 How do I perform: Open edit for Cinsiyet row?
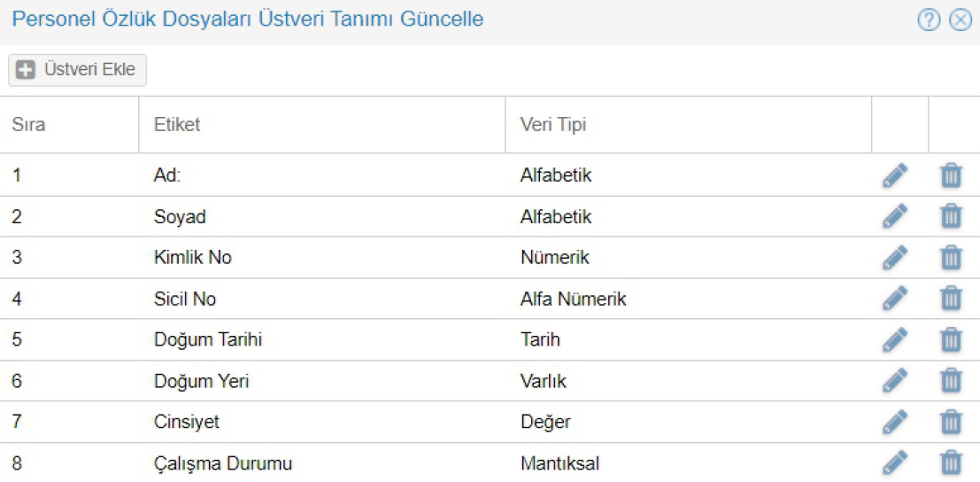point(895,422)
